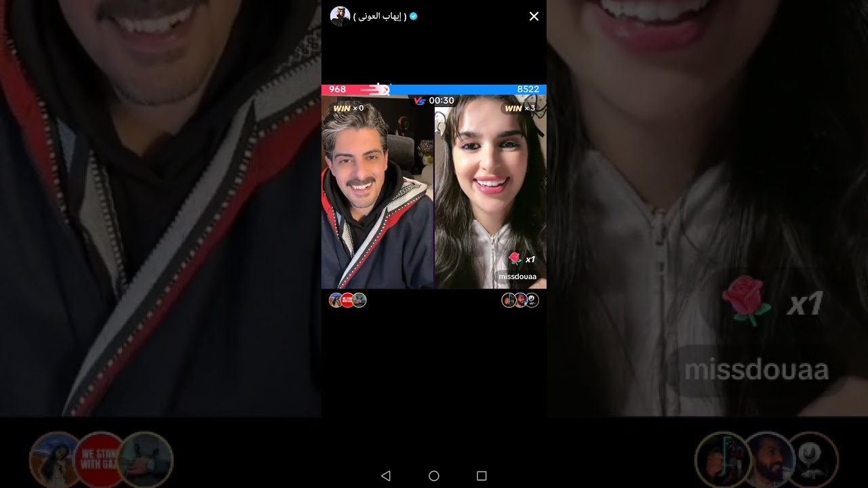This screenshot has height=488, width=868.
Task: Tap the Android recent apps square button
Action: click(x=481, y=476)
